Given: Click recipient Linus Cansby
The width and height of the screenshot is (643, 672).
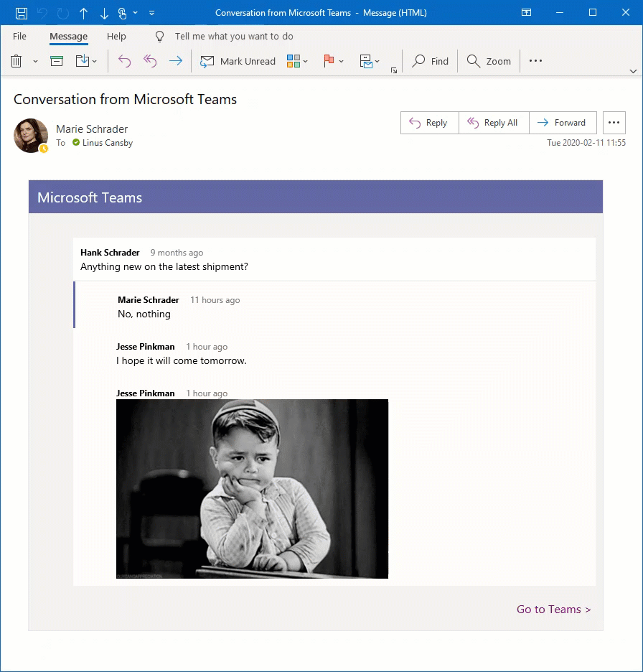Looking at the screenshot, I should pos(108,143).
